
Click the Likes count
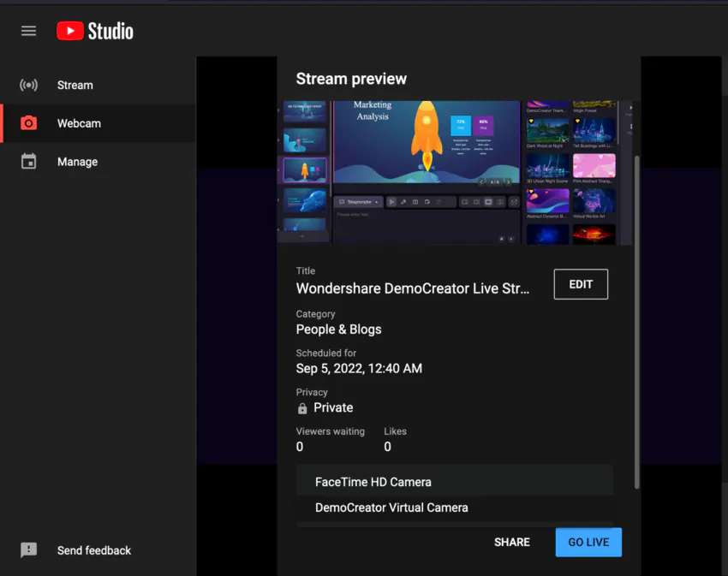388,447
